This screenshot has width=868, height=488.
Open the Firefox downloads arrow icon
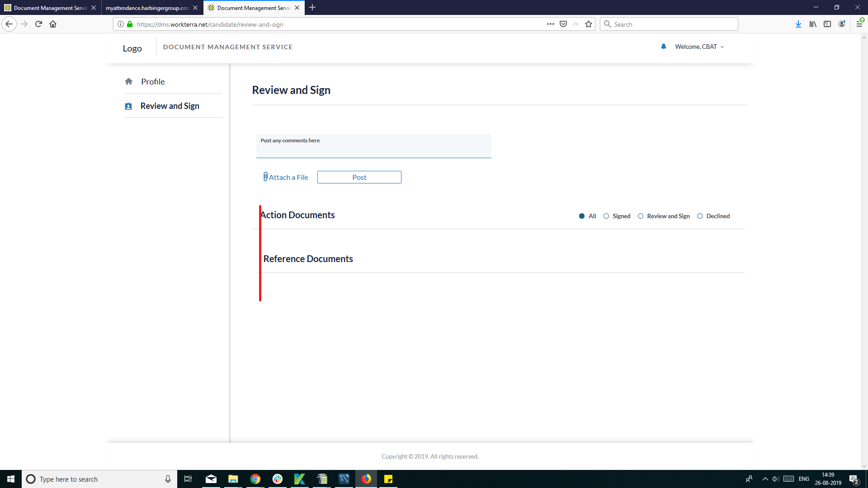[798, 24]
